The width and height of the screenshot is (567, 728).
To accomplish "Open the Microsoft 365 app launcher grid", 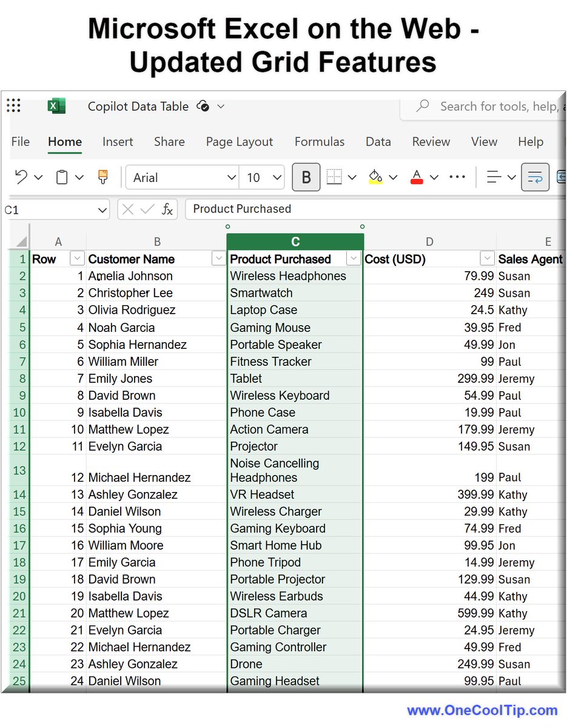I will tap(13, 106).
